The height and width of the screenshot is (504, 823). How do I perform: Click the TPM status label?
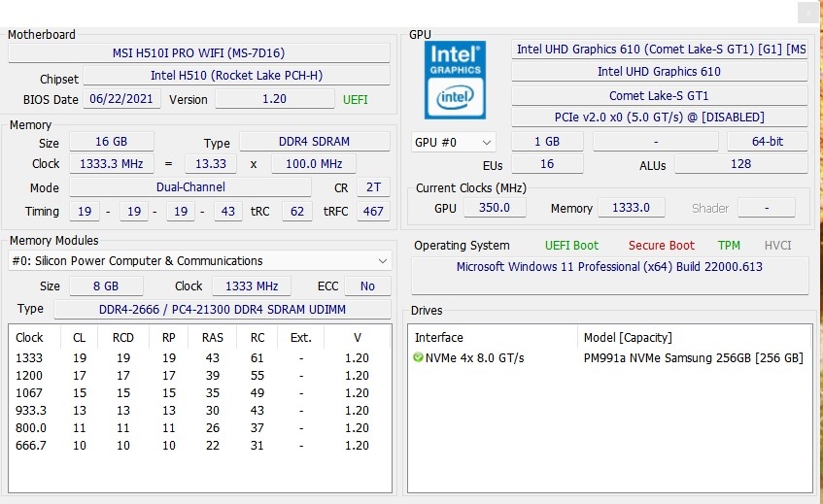(x=729, y=246)
